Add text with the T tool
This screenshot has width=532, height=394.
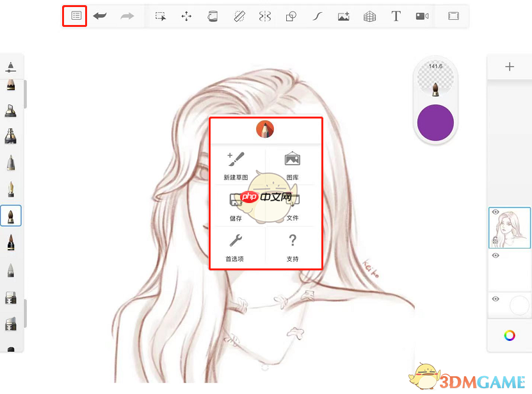click(396, 16)
